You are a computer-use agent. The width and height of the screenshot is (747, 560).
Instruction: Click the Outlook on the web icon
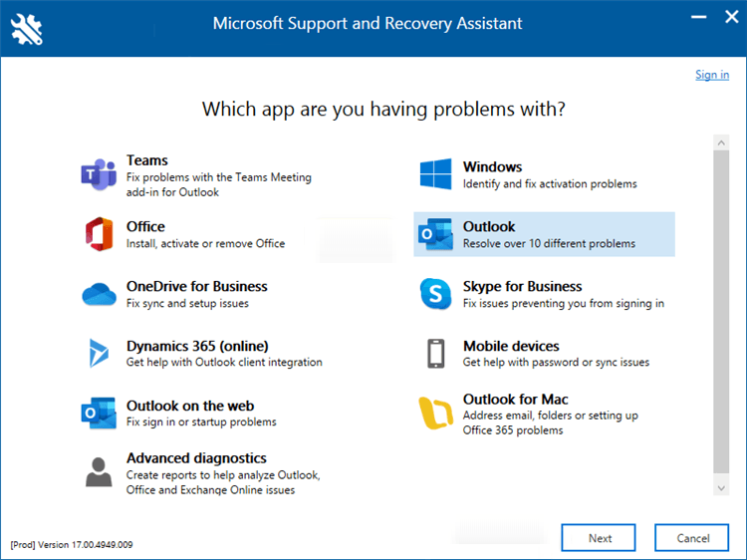pos(99,414)
